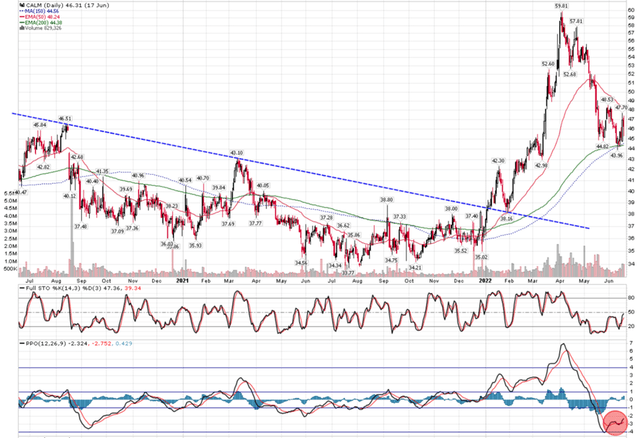Click the 5.5M volume axis label
Image resolution: width=640 pixels, height=438 pixels.
coord(10,193)
